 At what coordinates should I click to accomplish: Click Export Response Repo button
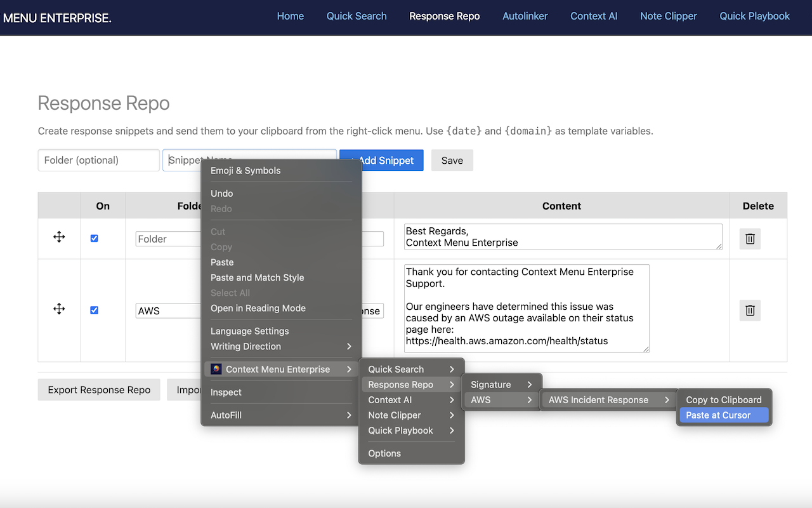click(x=99, y=390)
